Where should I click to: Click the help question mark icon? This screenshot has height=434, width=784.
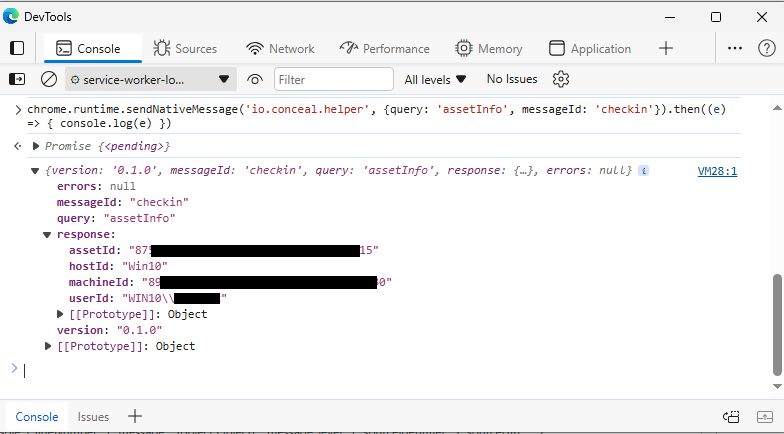pyautogui.click(x=766, y=48)
